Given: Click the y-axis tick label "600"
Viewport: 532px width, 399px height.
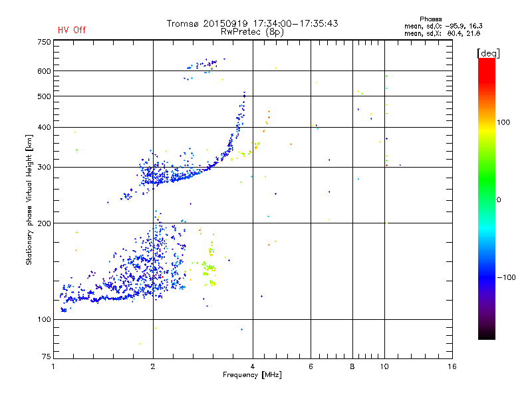Looking at the screenshot, I should pyautogui.click(x=44, y=71).
